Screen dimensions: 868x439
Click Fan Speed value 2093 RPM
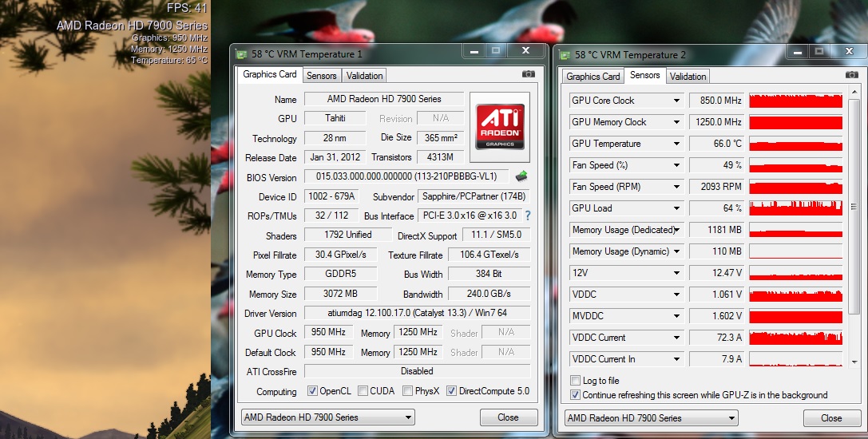(x=717, y=187)
